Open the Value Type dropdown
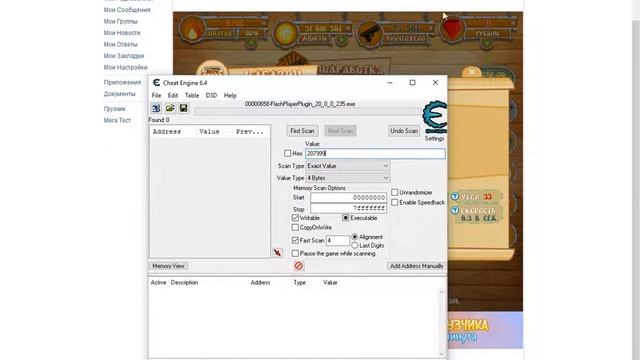The image size is (640, 360). pos(348,178)
